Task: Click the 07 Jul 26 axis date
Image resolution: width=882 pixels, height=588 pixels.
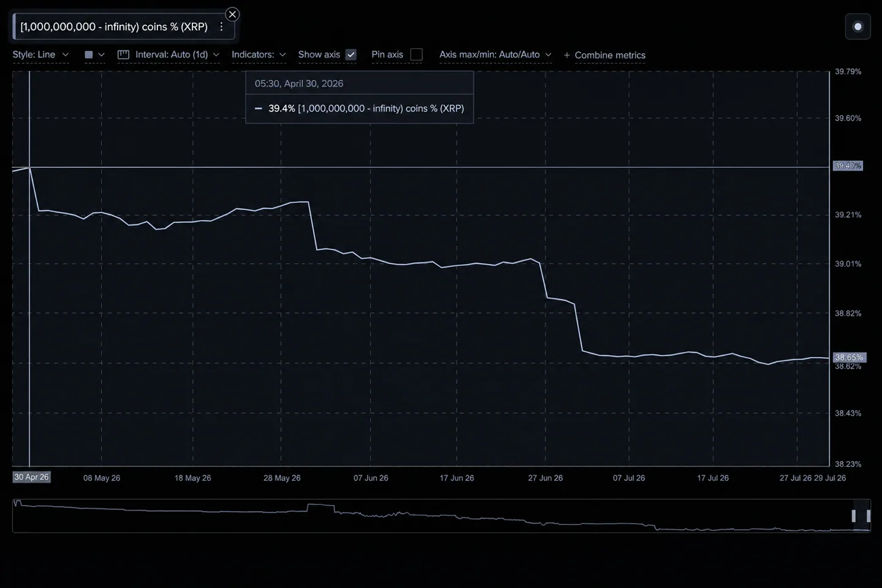Action: (x=629, y=478)
